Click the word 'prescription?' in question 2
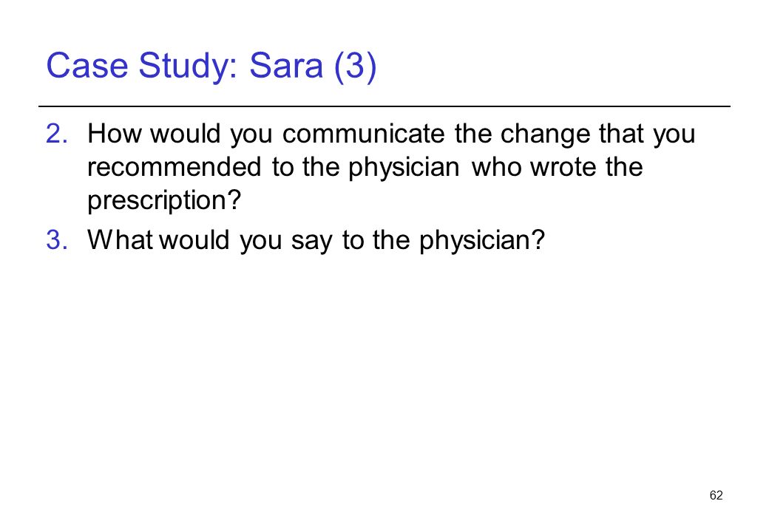The image size is (769, 532). 164,201
